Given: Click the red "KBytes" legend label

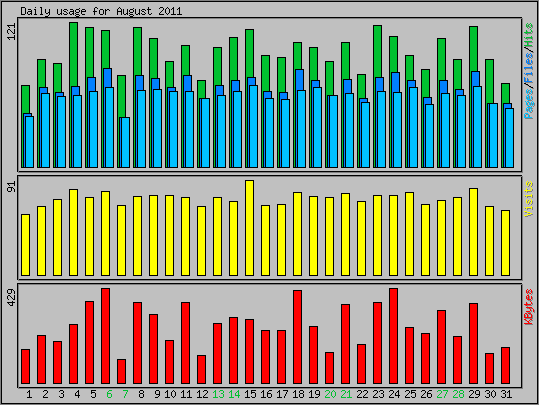Looking at the screenshot, I should pos(529,307).
